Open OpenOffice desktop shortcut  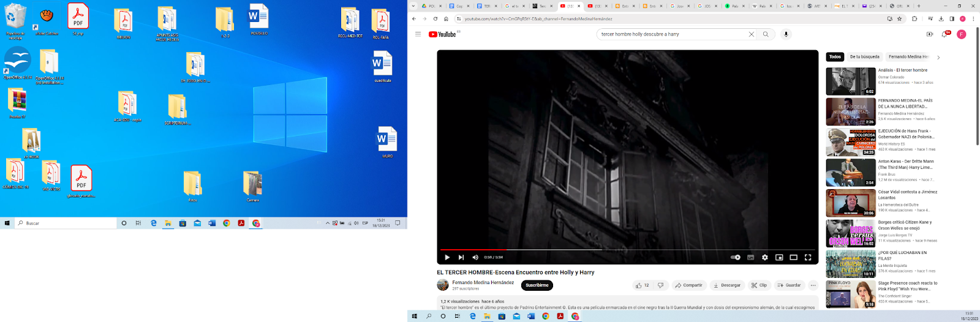(17, 63)
